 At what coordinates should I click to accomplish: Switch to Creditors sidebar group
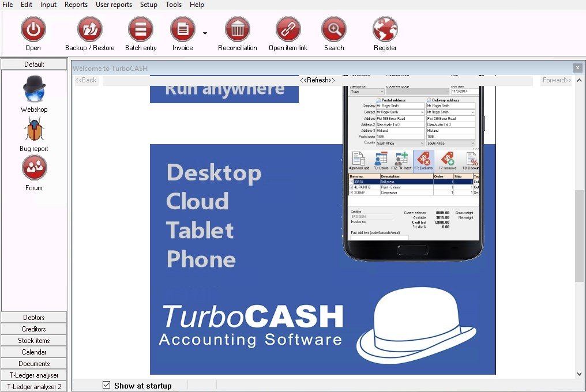34,329
